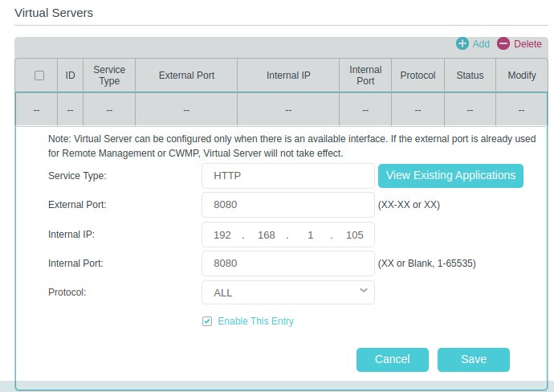Image resolution: width=554 pixels, height=392 pixels.
Task: Tick the select-all checkbox in table header
Action: [x=39, y=76]
